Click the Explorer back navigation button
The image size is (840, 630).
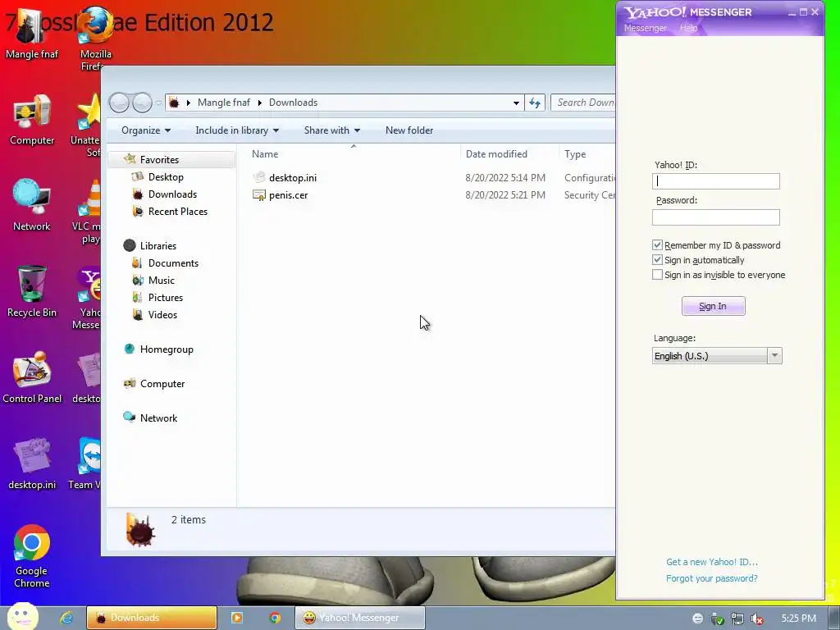[x=119, y=103]
